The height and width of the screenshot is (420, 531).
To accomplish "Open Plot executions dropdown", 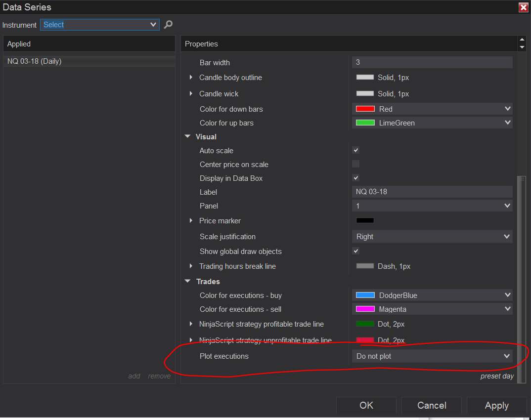I will [432, 356].
